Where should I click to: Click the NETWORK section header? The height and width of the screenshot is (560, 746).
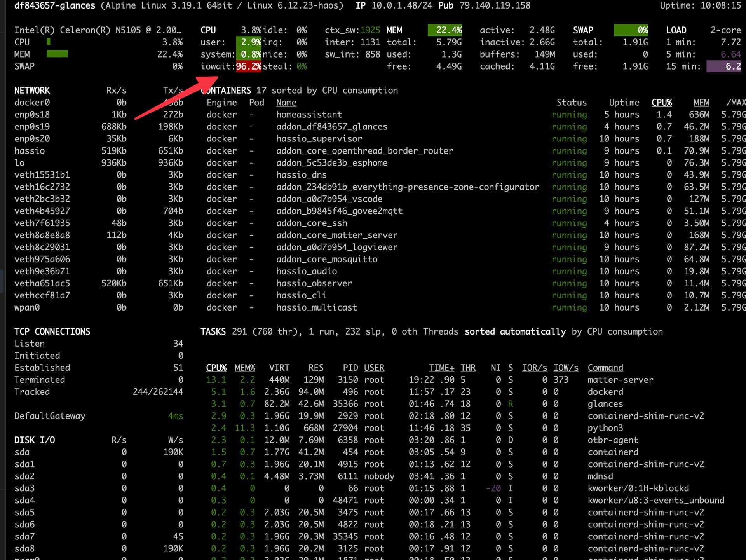(32, 91)
